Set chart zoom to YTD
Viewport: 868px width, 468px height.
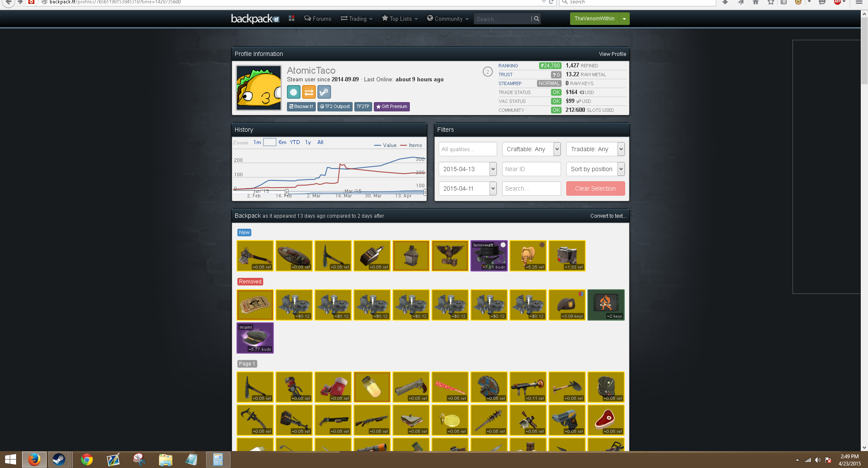(295, 142)
